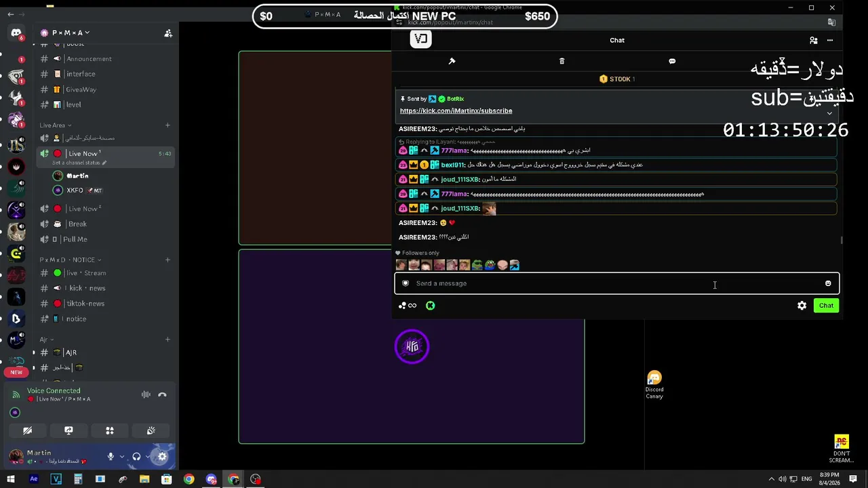Open the Announcement channel
Viewport: 868px width, 488px height.
[105, 59]
